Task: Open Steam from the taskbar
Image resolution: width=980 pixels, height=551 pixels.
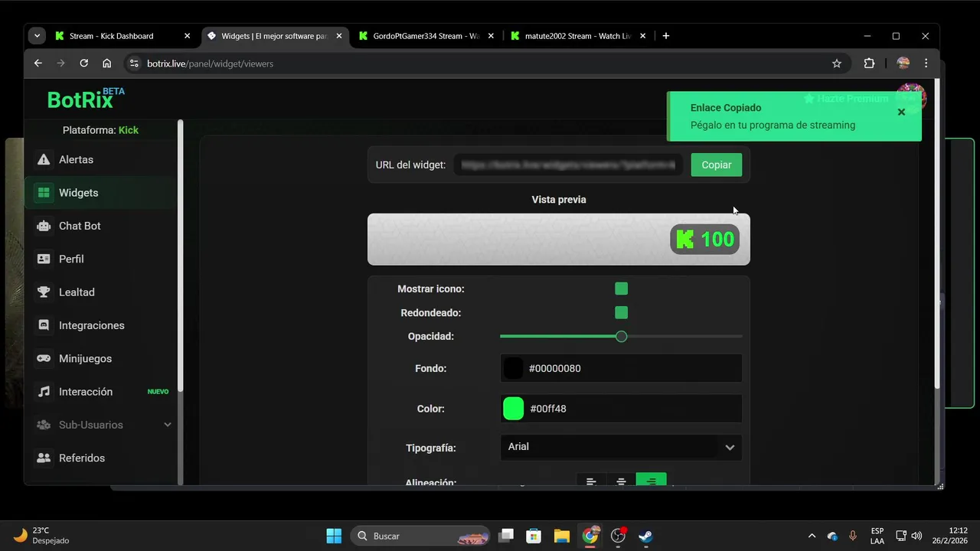Action: click(646, 536)
